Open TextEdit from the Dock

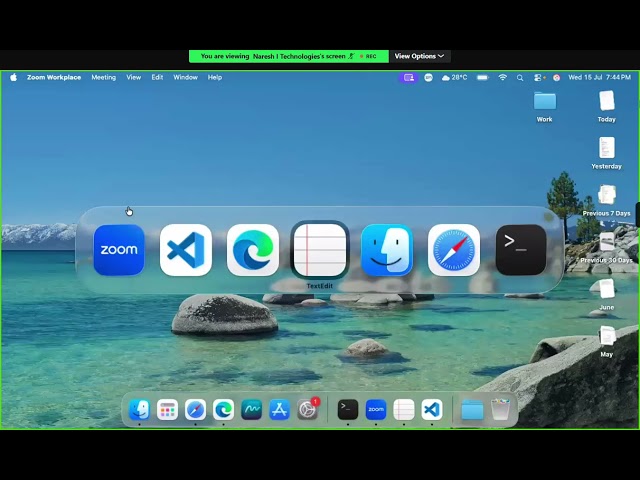click(404, 409)
